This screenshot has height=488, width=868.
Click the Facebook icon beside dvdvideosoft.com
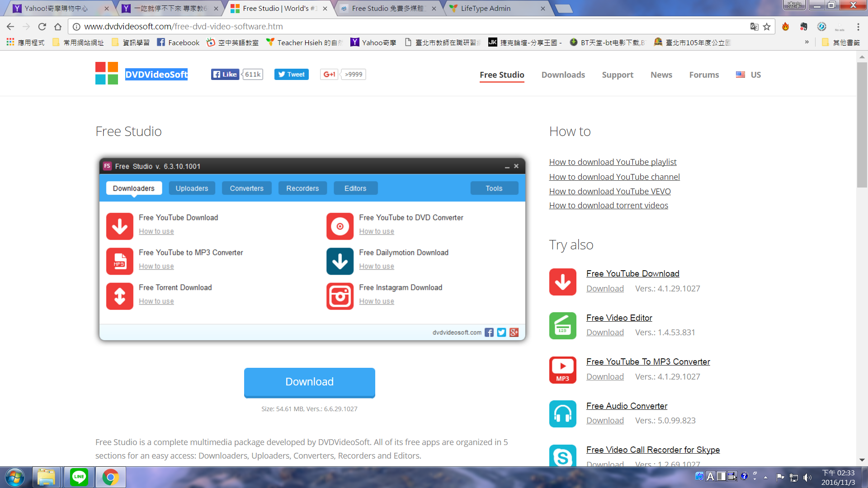pyautogui.click(x=489, y=333)
